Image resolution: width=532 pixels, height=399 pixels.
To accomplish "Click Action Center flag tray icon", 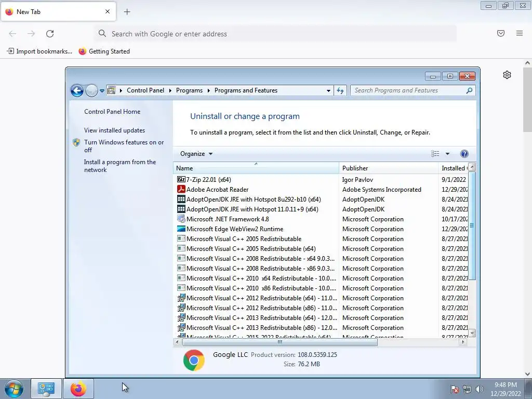I will point(454,389).
